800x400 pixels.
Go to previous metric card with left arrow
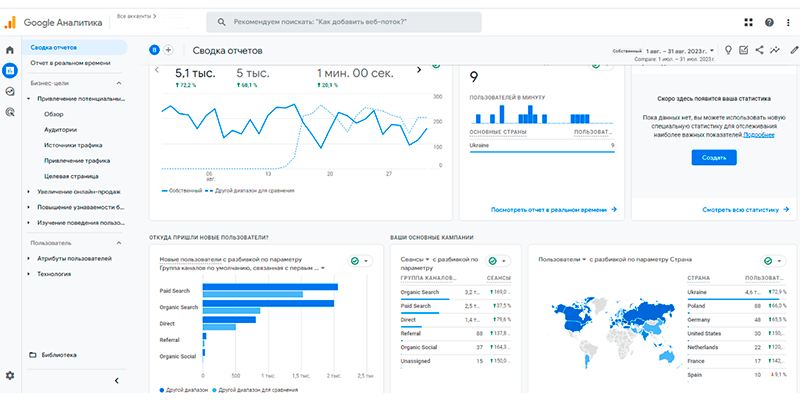coord(157,70)
